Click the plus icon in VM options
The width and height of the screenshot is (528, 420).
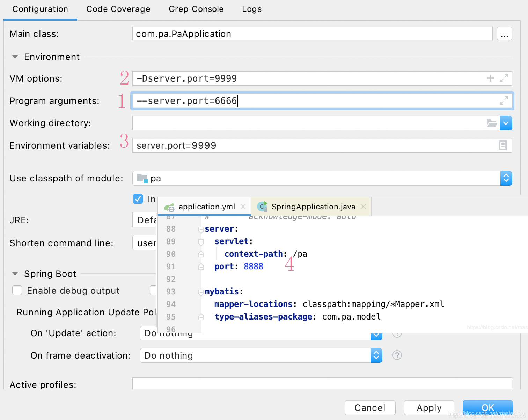[490, 78]
